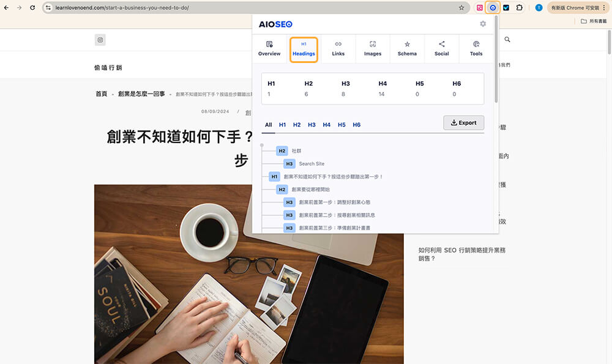Click the H3 count value 8
This screenshot has width=612, height=364.
[343, 94]
